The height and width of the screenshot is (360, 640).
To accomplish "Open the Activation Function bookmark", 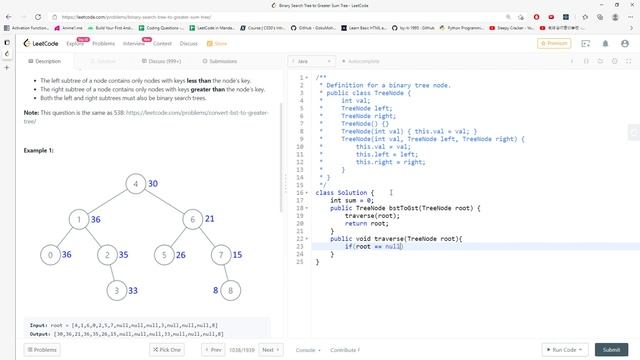I will (x=26, y=28).
